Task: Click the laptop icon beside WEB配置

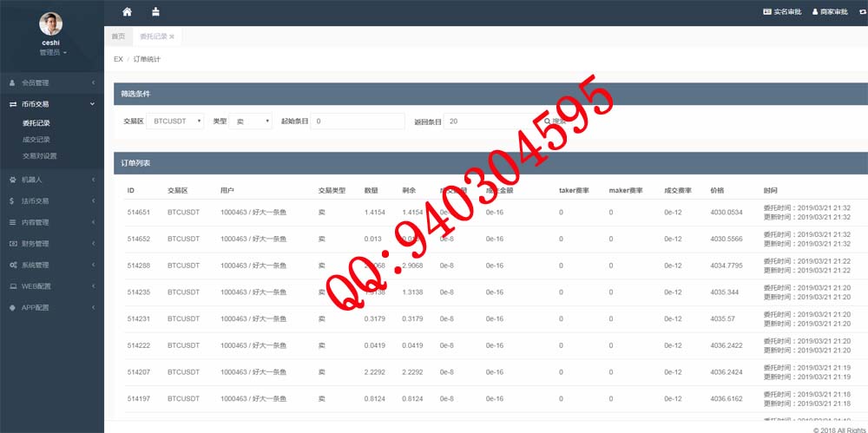Action: click(x=12, y=285)
